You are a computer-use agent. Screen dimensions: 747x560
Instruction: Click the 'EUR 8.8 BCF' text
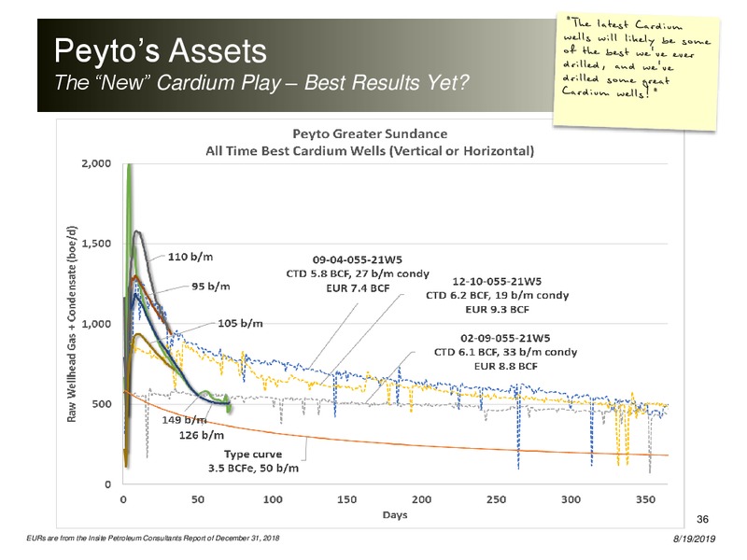tap(505, 367)
